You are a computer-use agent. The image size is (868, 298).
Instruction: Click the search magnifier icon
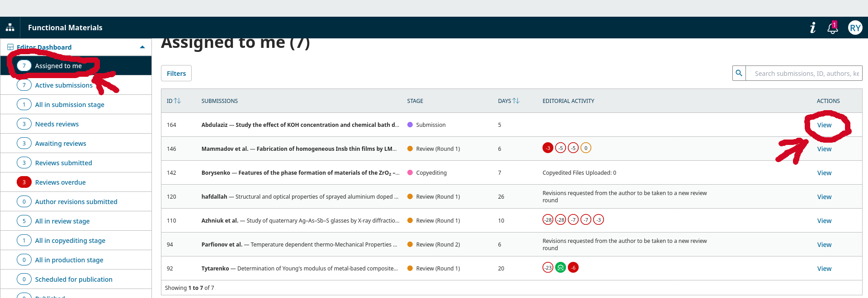tap(739, 73)
